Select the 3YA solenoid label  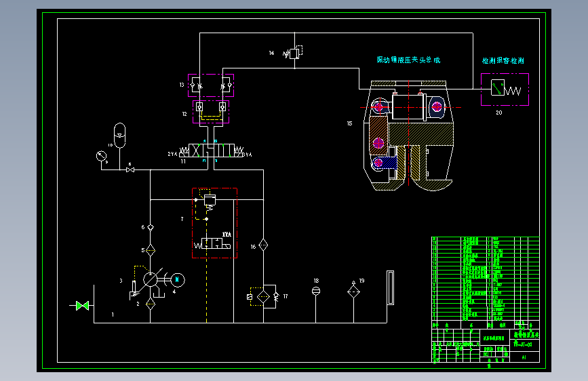pyautogui.click(x=248, y=155)
